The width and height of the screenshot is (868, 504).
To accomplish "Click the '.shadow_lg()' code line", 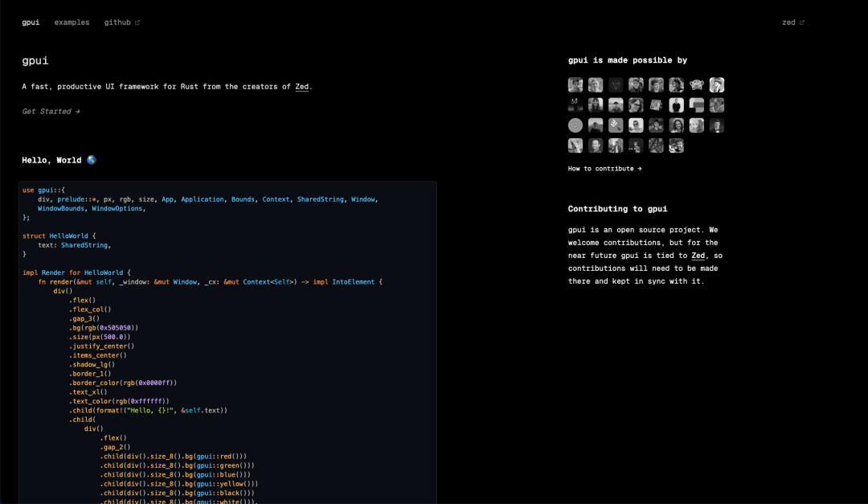I will [92, 364].
